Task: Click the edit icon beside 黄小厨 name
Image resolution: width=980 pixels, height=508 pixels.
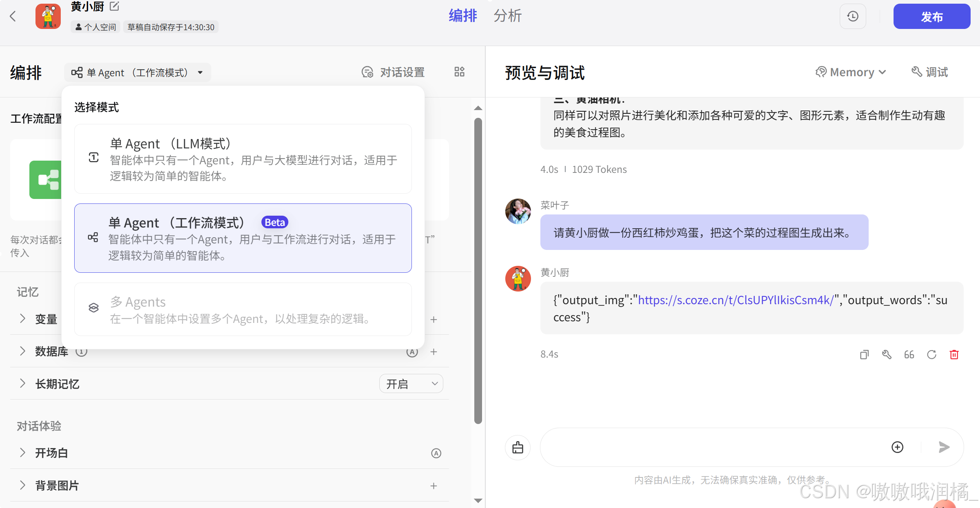Action: [115, 6]
